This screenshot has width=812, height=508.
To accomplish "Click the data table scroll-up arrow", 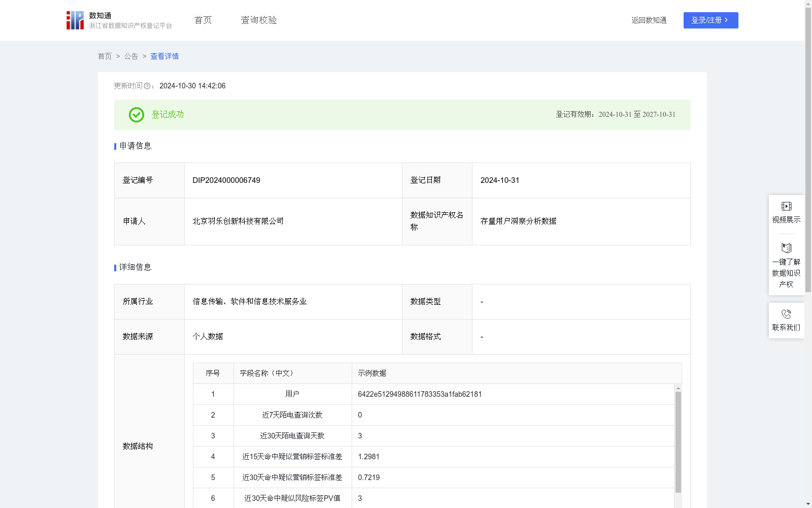I will pos(678,388).
